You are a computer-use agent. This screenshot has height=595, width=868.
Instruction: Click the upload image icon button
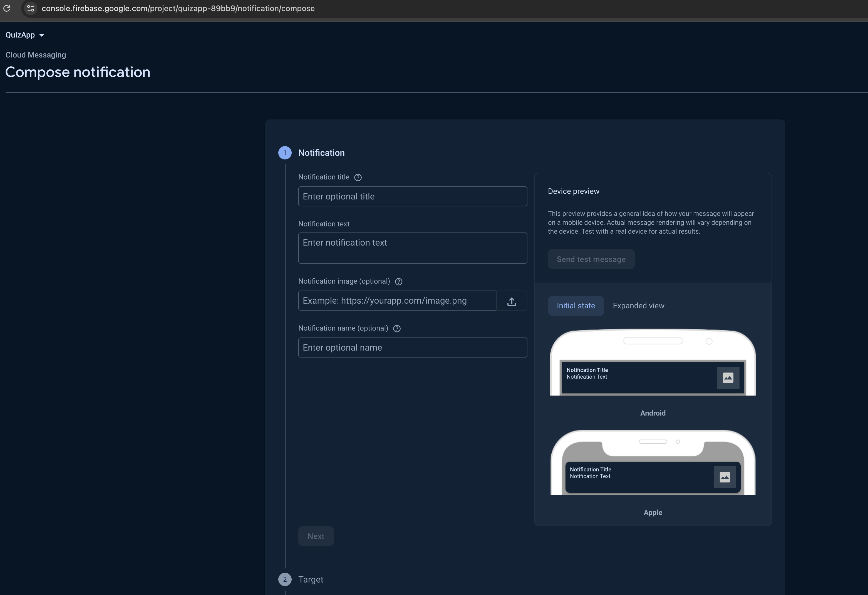(512, 301)
